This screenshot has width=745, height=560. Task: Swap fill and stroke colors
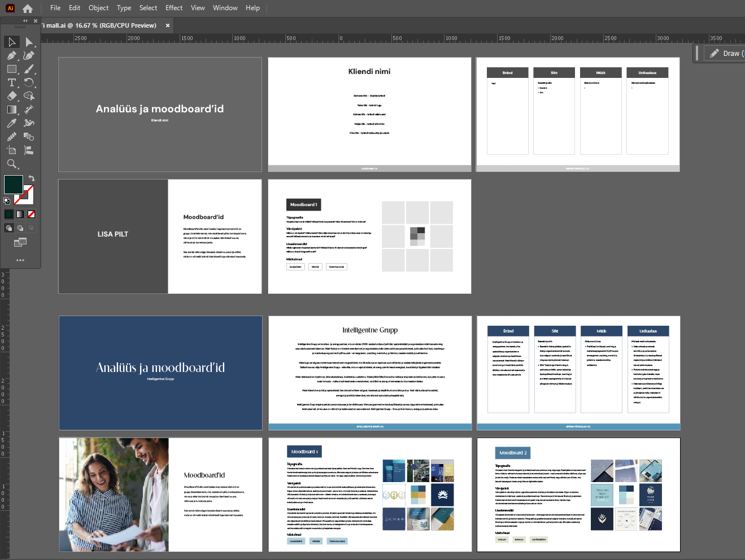pos(32,178)
